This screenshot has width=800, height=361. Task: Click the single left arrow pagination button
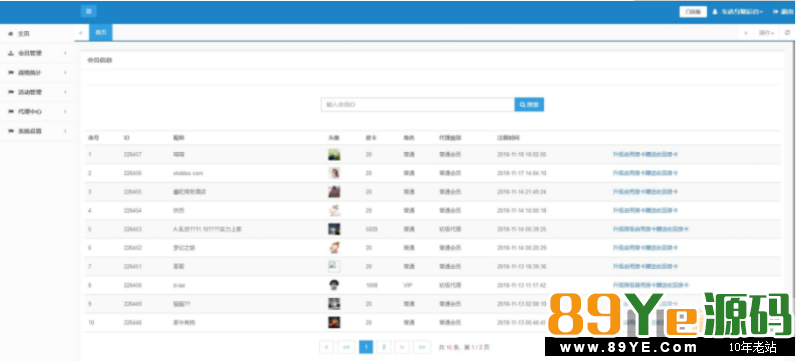[x=327, y=347]
